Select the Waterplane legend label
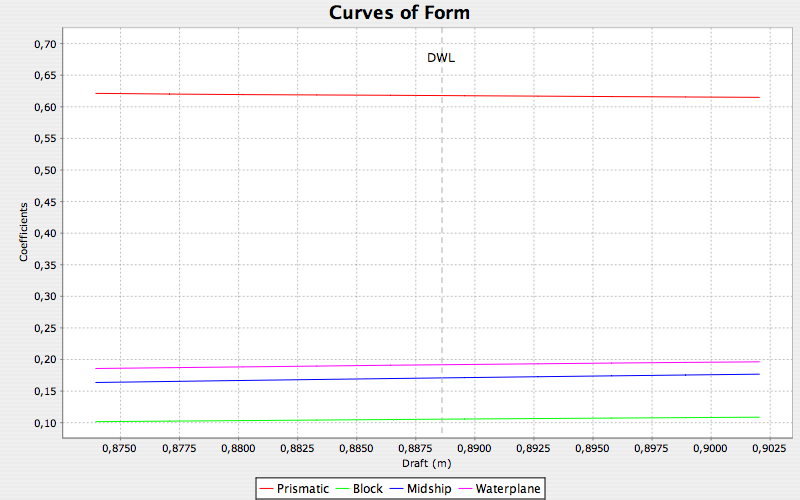The image size is (800, 500). [509, 488]
